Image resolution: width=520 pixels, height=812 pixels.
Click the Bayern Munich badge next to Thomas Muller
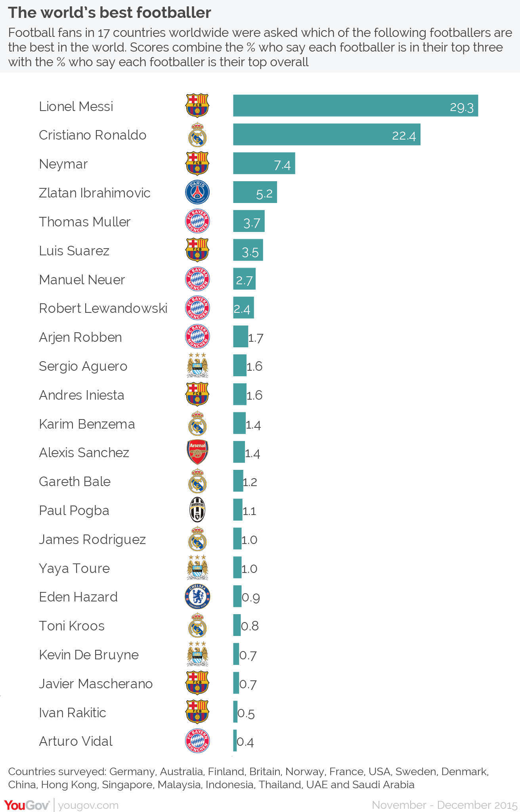tap(197, 221)
